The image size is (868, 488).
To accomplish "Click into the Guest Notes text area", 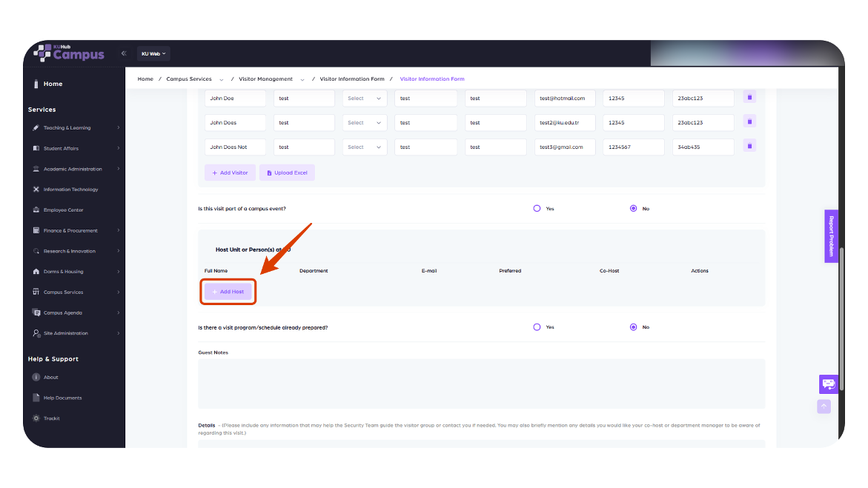I will (481, 384).
